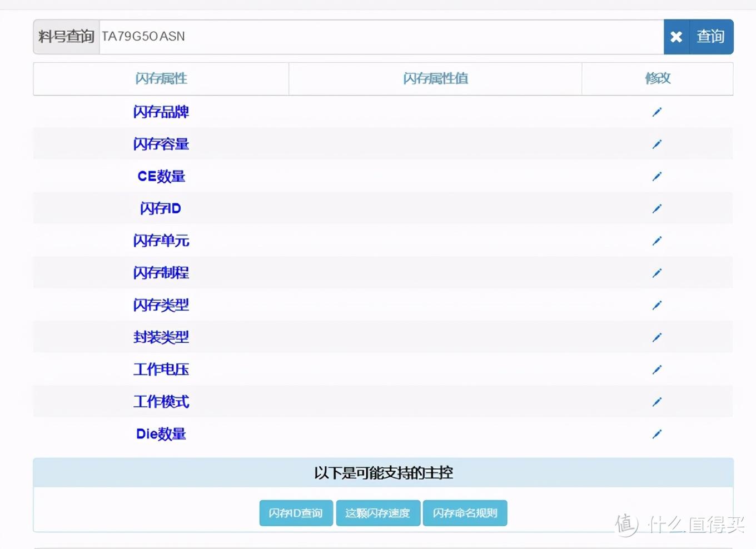
Task: Edit 闪存单元 using its pencil icon
Action: [657, 241]
